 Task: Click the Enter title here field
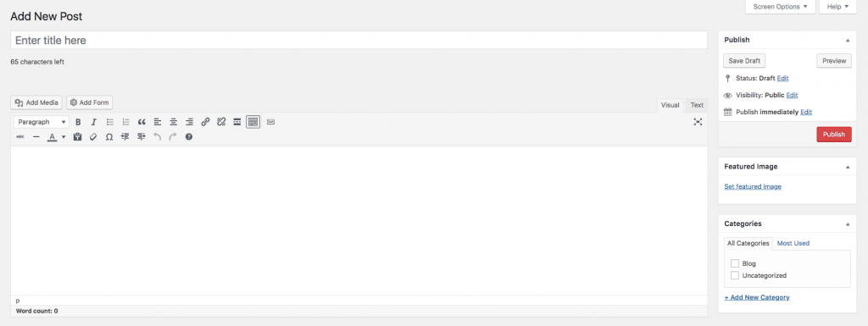click(359, 41)
